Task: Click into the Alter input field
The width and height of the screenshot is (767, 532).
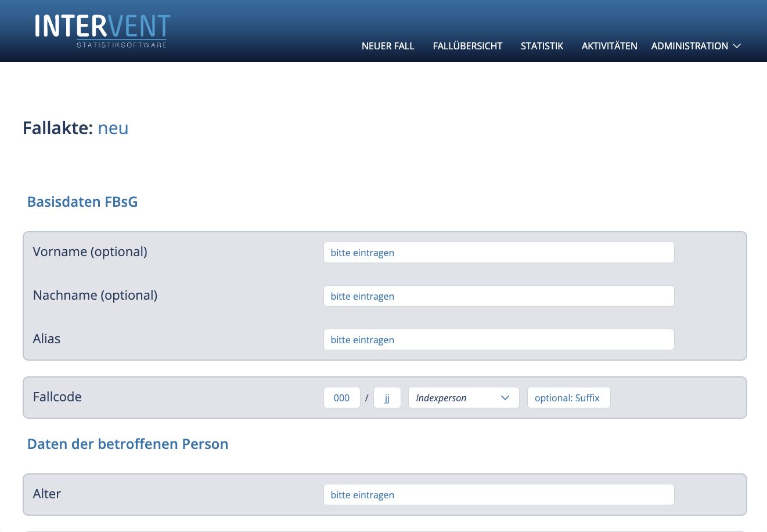Action: coord(499,495)
